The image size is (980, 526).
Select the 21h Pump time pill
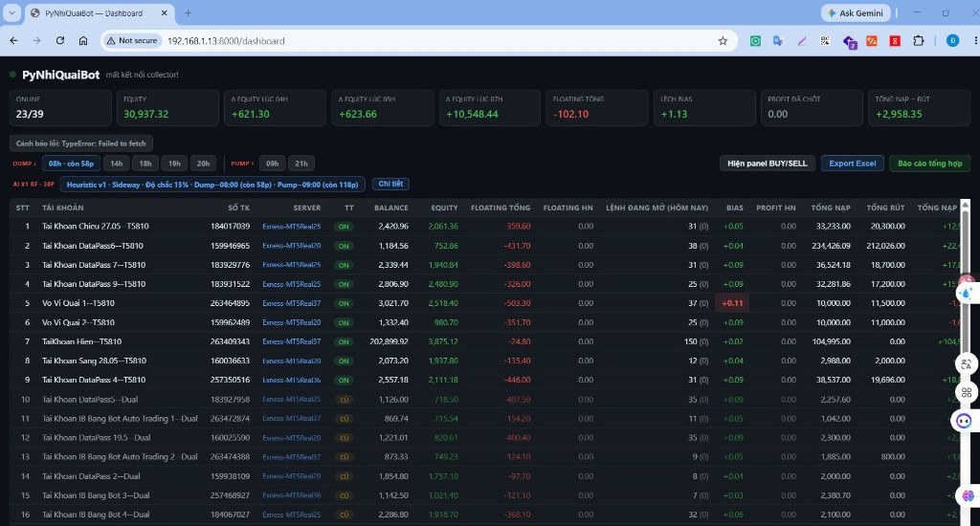[x=301, y=164]
